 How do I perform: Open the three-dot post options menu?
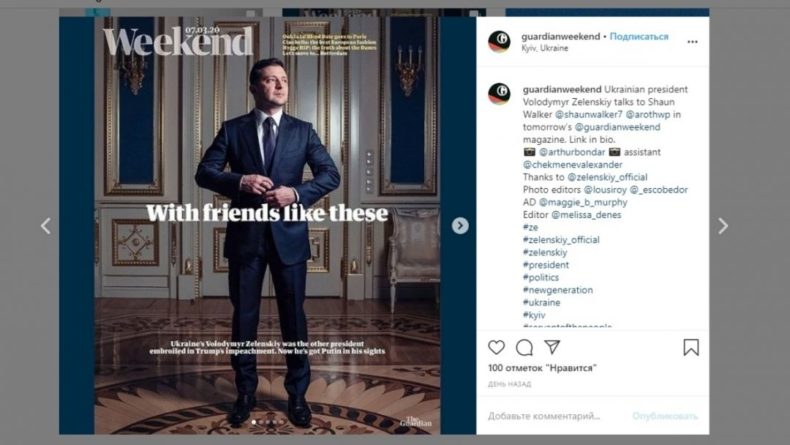(692, 42)
